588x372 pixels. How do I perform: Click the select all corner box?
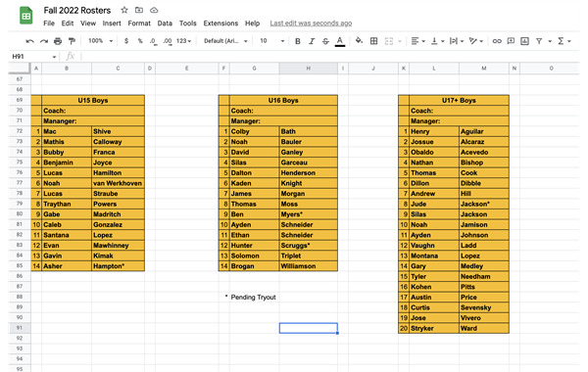[x=20, y=69]
